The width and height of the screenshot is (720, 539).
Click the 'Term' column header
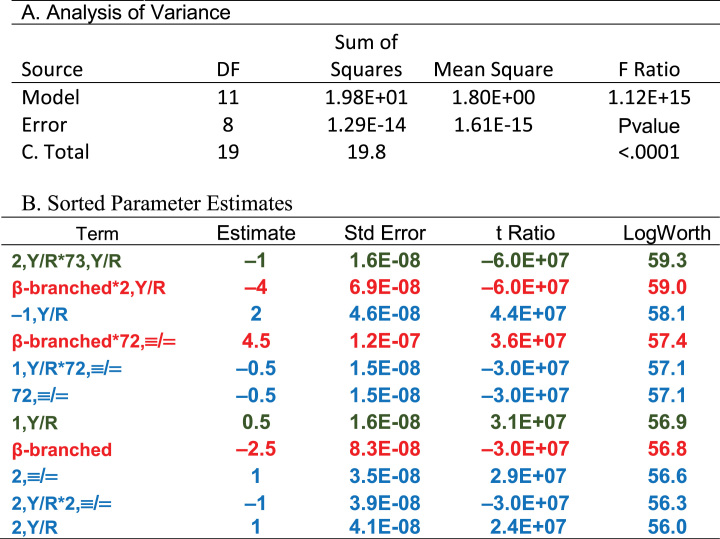(x=97, y=234)
